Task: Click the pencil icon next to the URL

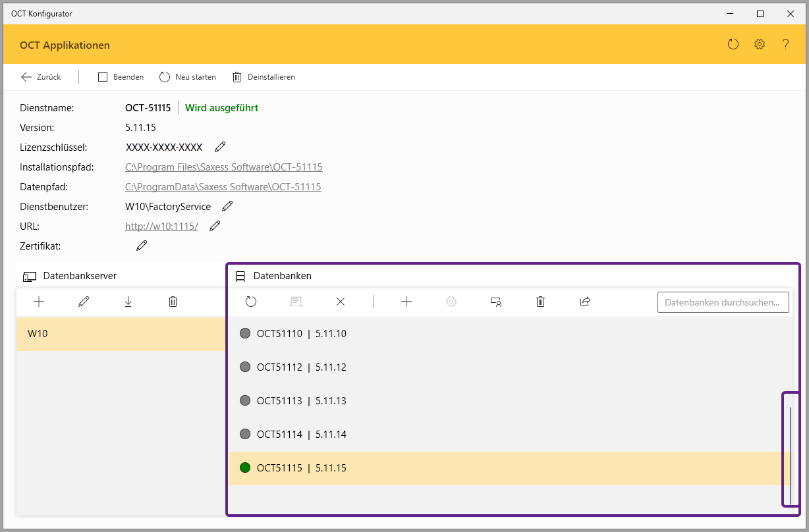Action: tap(215, 226)
